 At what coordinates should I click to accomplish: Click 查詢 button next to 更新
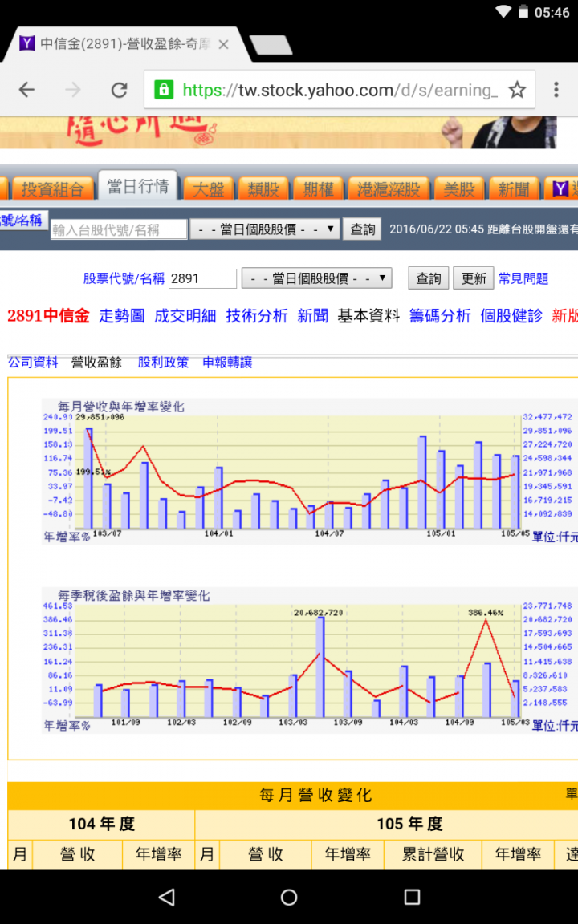(429, 278)
